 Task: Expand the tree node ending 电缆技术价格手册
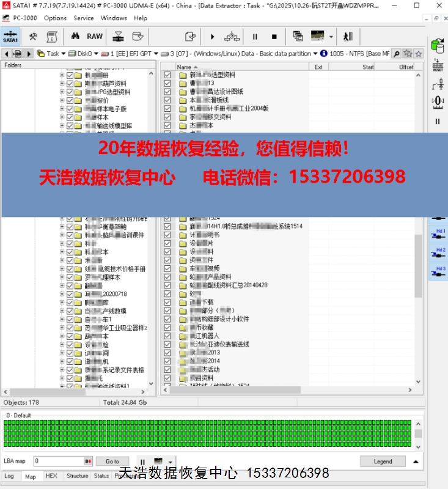click(62, 269)
